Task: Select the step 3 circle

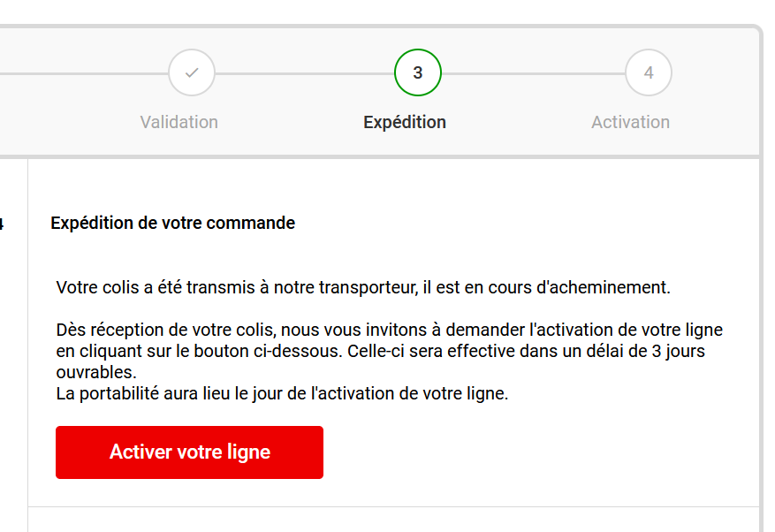Action: point(418,72)
